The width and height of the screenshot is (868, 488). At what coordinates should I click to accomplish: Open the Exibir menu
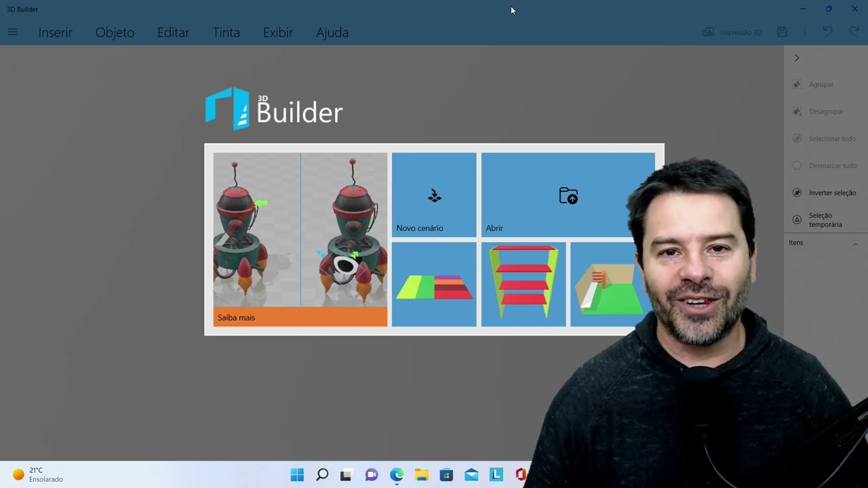point(278,33)
